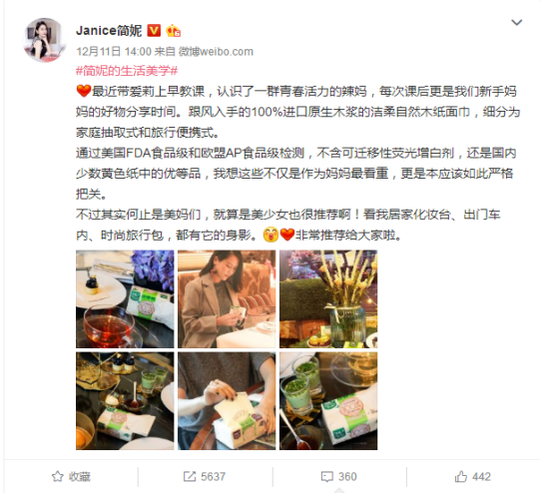Click the 12月11日 14:00 timestamp
This screenshot has width=540, height=493.
click(114, 52)
